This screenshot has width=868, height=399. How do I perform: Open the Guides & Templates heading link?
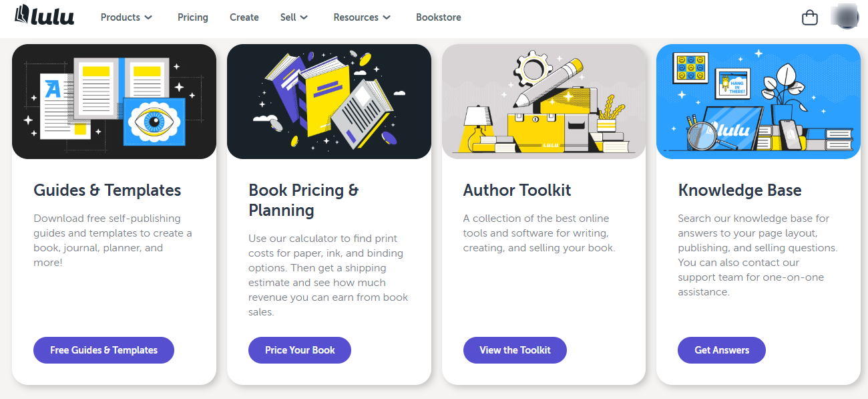pyautogui.click(x=107, y=190)
